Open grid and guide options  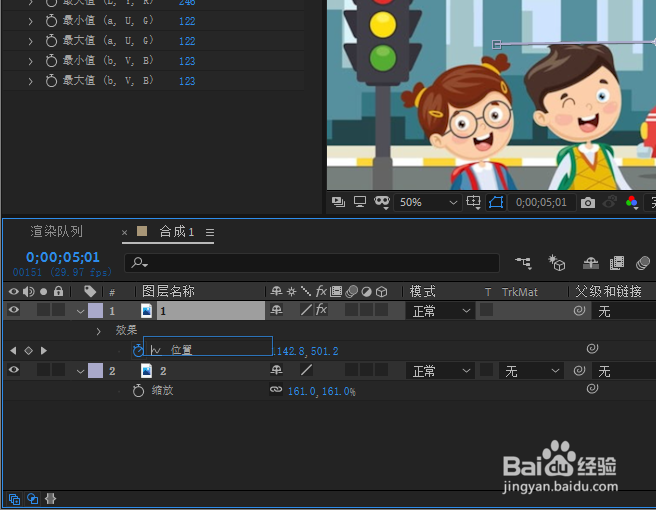[x=474, y=202]
